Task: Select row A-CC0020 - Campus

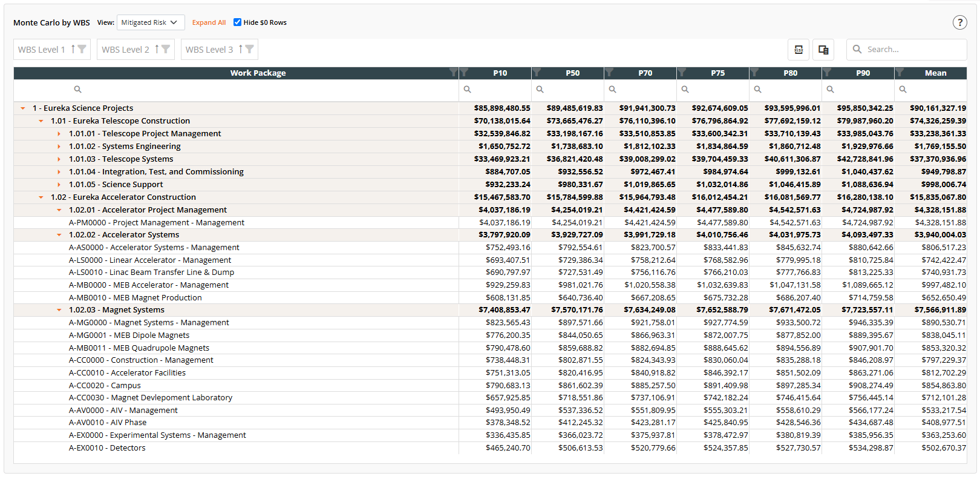Action: tap(490, 386)
